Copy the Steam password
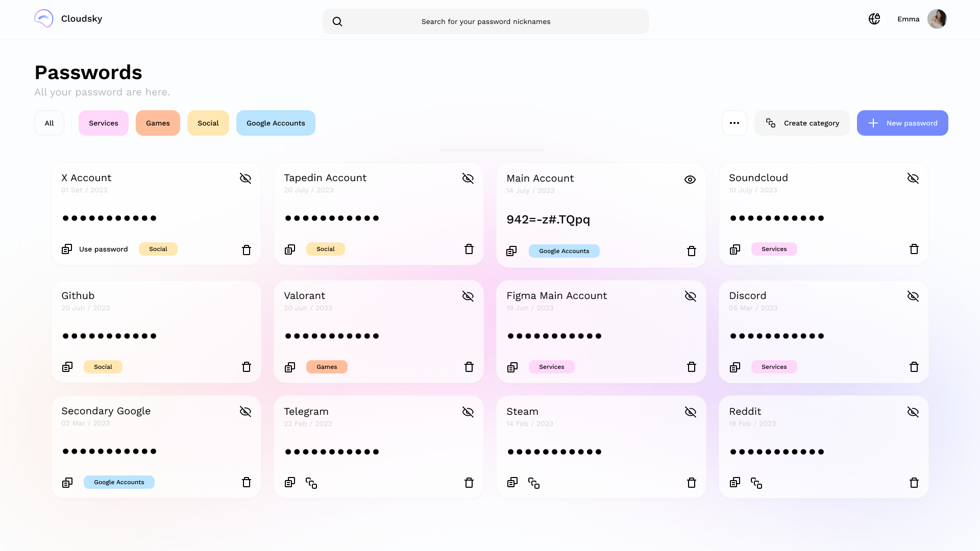The width and height of the screenshot is (980, 551). 512,483
